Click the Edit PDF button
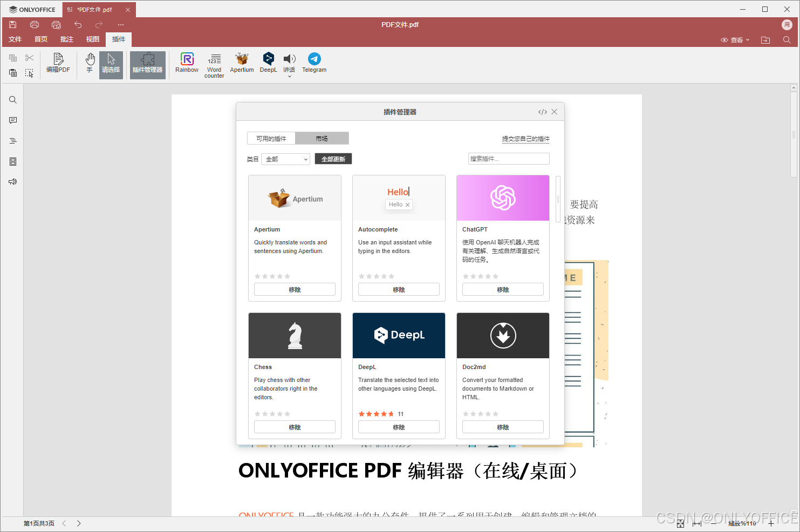The image size is (800, 532). [58, 63]
